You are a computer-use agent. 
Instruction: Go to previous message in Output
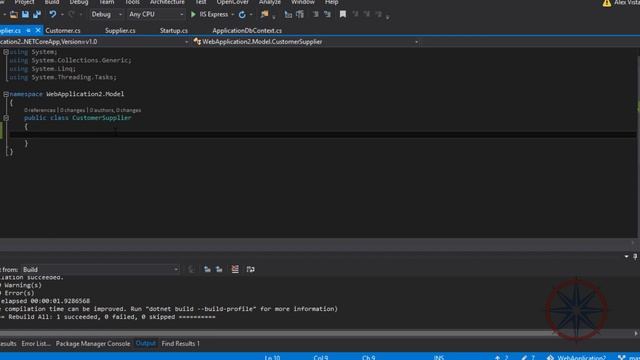point(207,269)
